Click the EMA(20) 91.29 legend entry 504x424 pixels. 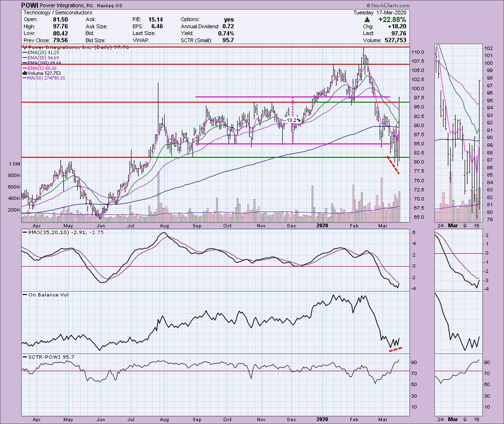[40, 52]
